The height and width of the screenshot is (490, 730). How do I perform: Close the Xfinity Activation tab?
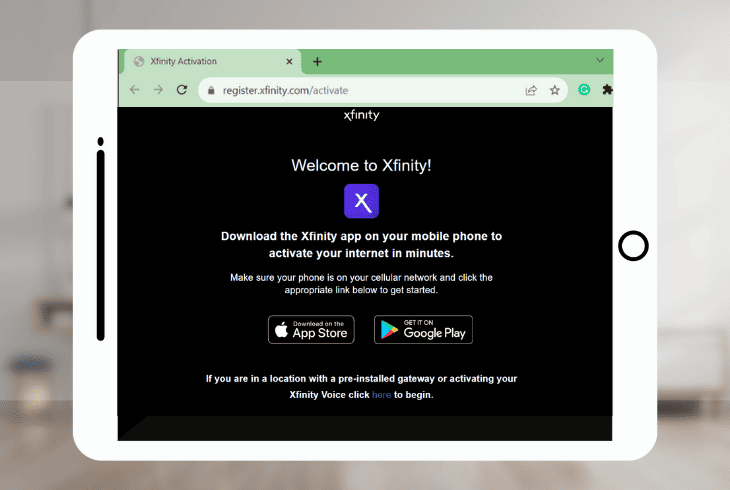[289, 61]
